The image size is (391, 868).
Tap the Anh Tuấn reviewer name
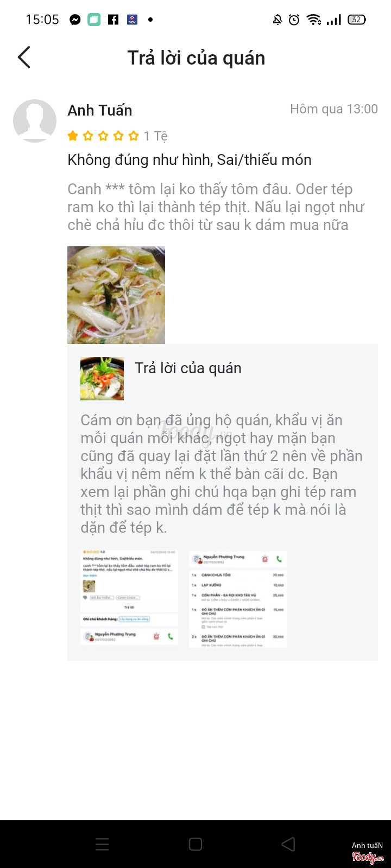(100, 110)
